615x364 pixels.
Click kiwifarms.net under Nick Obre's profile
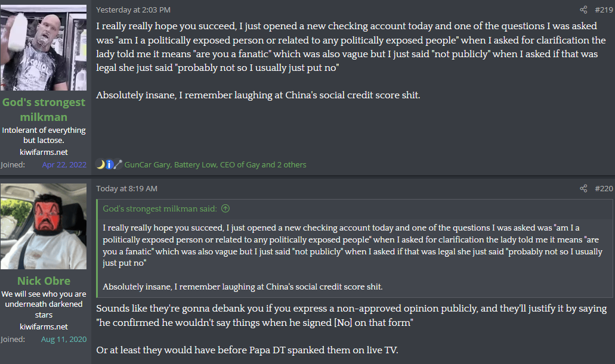[x=44, y=326]
